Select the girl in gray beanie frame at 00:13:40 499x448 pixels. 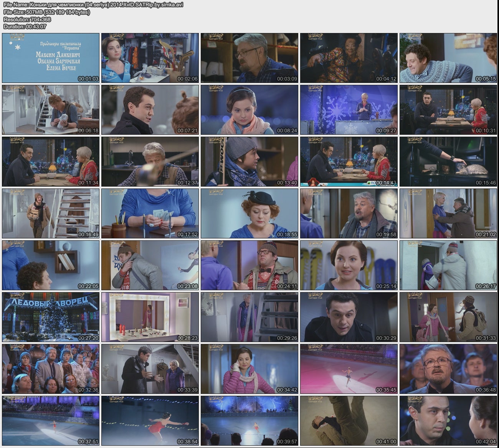(249, 162)
